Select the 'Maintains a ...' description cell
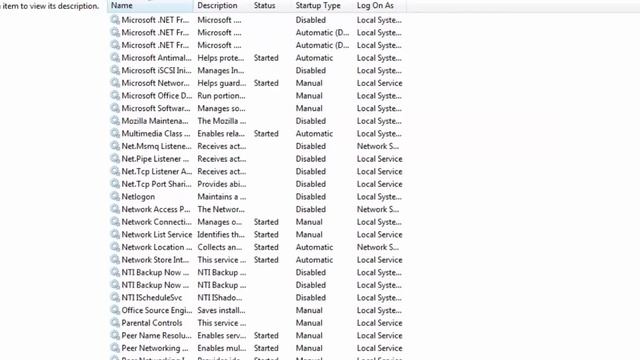640x360 pixels. pos(222,197)
